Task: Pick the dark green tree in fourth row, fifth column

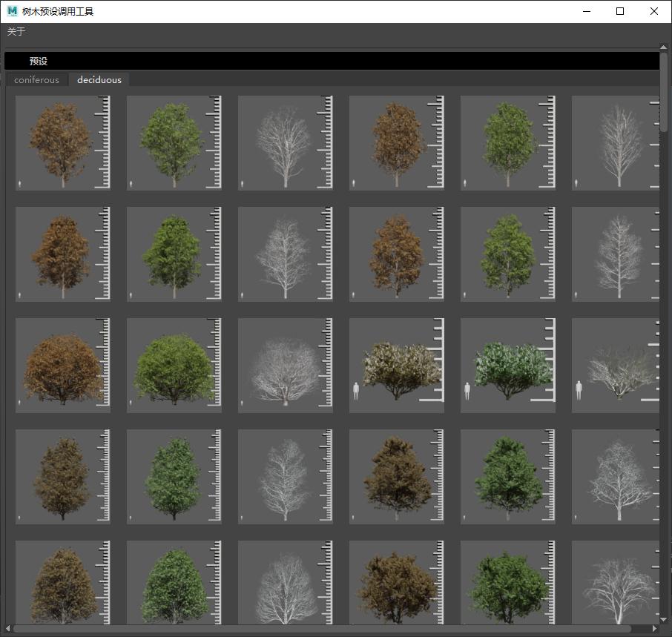Action: (507, 477)
